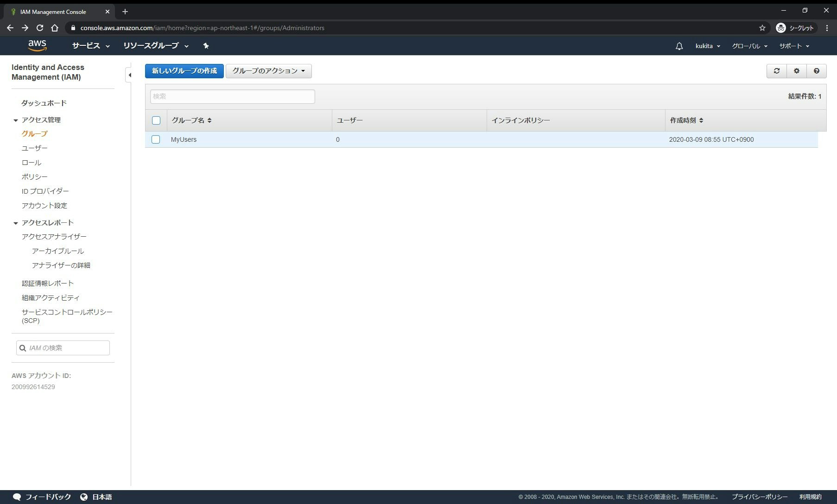Open アクセスアナライザー in sidebar
The width and height of the screenshot is (837, 504).
tap(54, 237)
